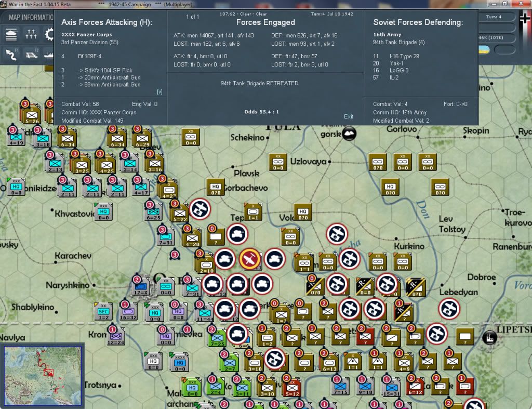Expand attacker list with [v] arrow
Image resolution: width=532 pixels, height=409 pixels.
pos(159,91)
